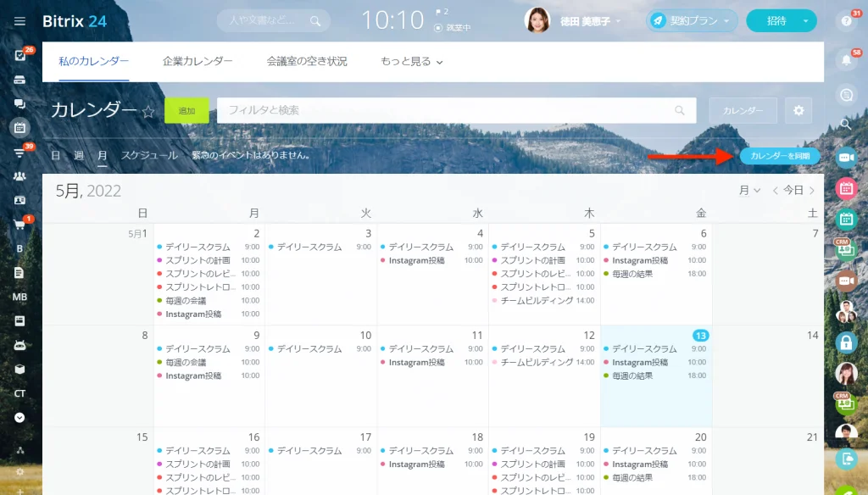Screen dimensions: 868x495
Task: Go to next month with right chevron
Action: coord(812,191)
